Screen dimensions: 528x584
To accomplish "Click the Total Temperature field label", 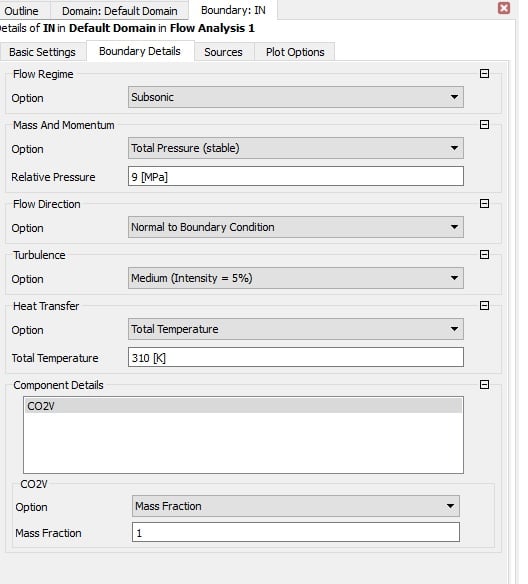I will point(55,358).
